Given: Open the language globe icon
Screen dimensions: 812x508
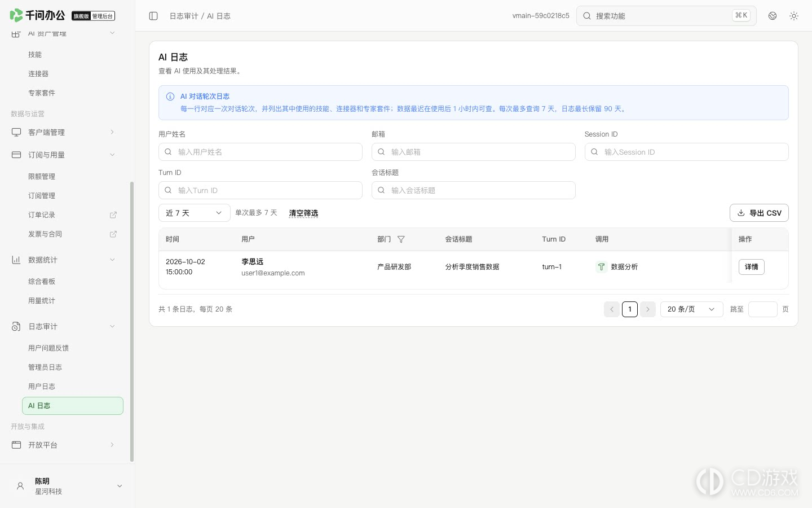Looking at the screenshot, I should pos(773,16).
